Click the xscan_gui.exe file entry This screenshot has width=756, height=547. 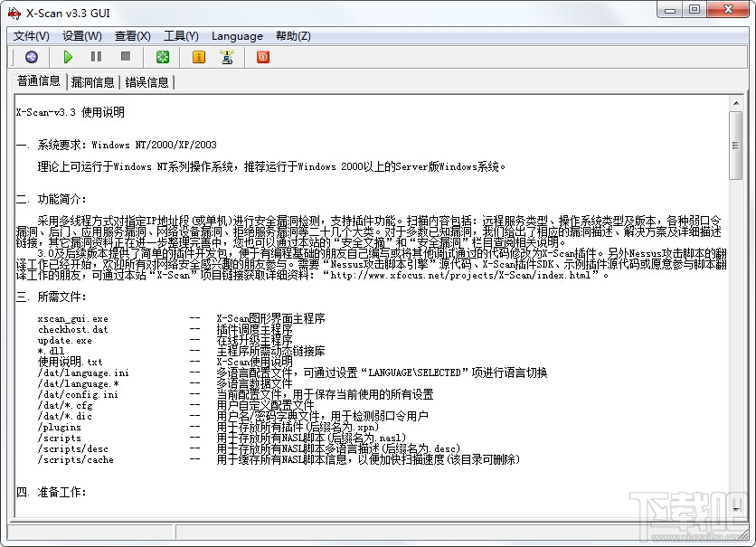[x=73, y=319]
